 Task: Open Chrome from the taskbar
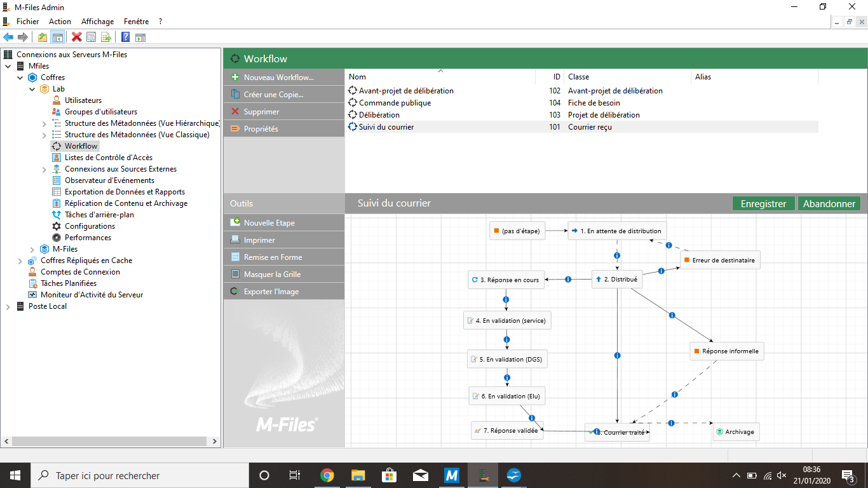point(327,475)
